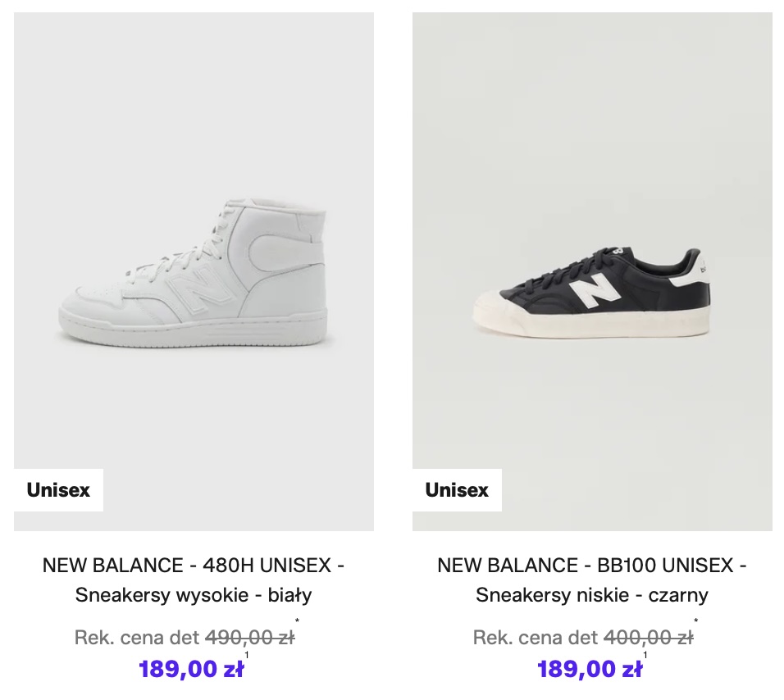Click the 189,00 zł price of 480H sneaker

(191, 670)
